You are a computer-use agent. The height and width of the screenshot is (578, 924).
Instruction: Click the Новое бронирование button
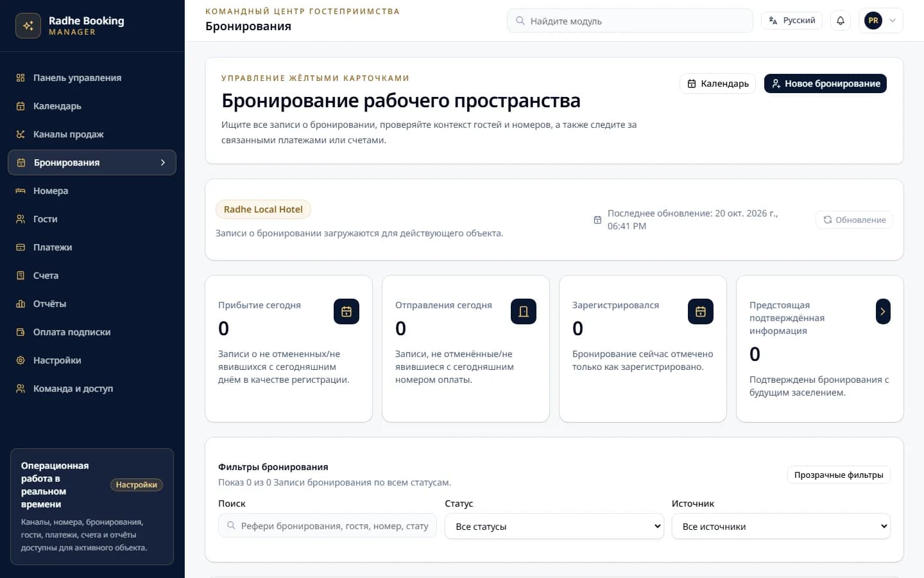(825, 83)
